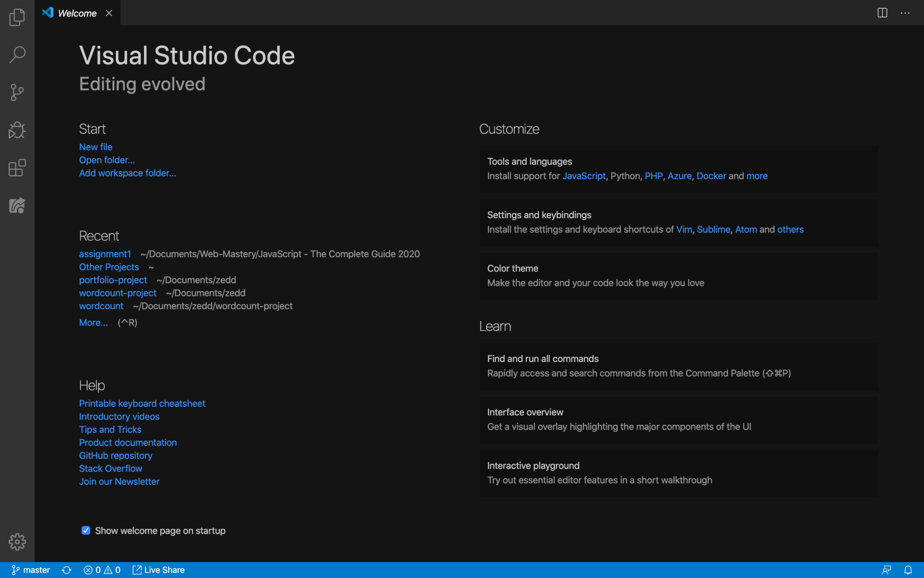Open the Live Share activity bar icon
Image resolution: width=924 pixels, height=578 pixels.
point(17,205)
